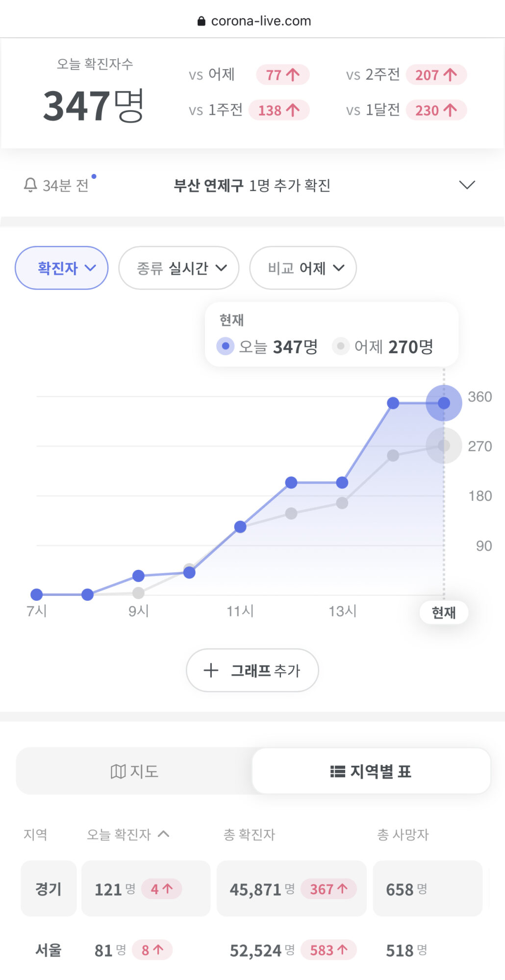The width and height of the screenshot is (505, 980).
Task: Open the 서울 region row
Action: (252, 951)
